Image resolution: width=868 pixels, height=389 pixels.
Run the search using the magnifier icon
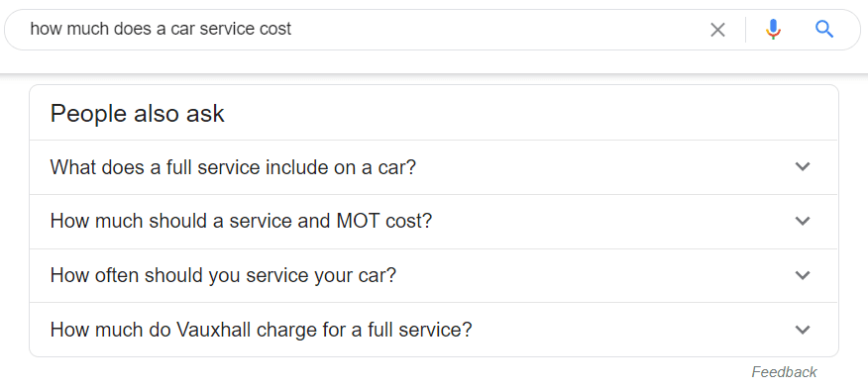[824, 29]
